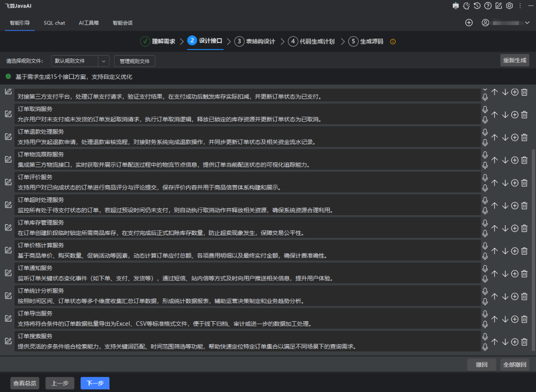The image size is (536, 392).
Task: Expand the user account dropdown chevron
Action: click(x=528, y=23)
